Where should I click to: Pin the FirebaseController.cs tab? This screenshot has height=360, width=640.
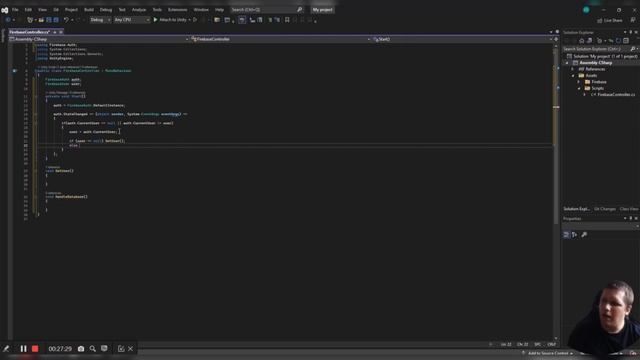click(x=55, y=32)
